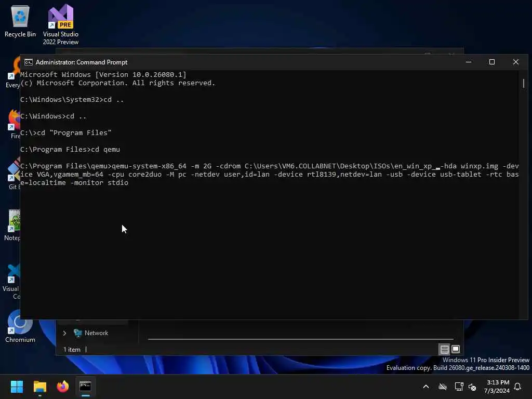Show hidden system tray icons
This screenshot has width=532, height=399.
[x=426, y=387]
